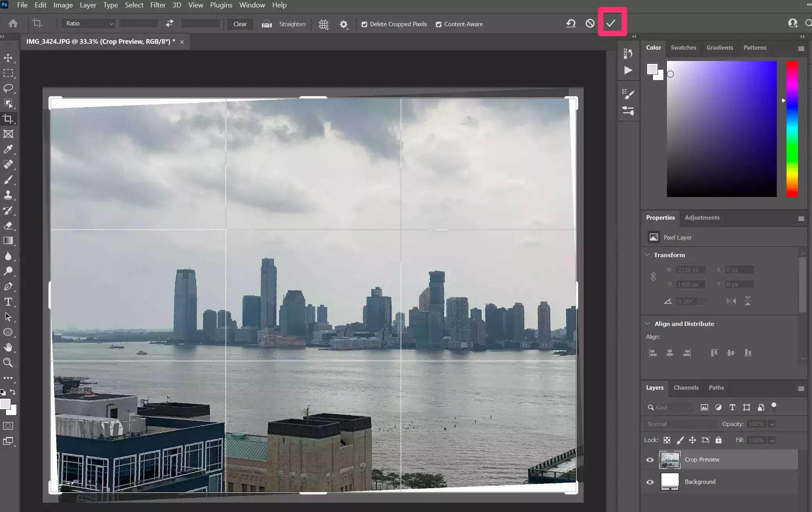Select the Clone Stamp tool
The height and width of the screenshot is (512, 812).
tap(8, 195)
